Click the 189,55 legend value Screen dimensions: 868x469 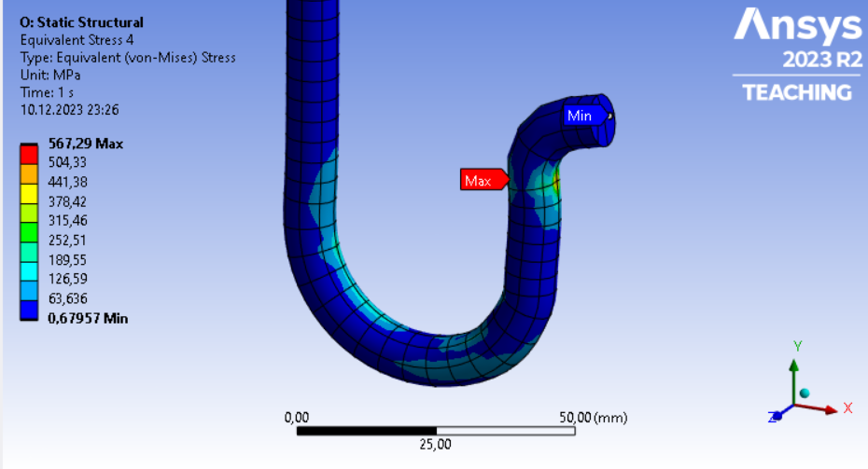[67, 259]
